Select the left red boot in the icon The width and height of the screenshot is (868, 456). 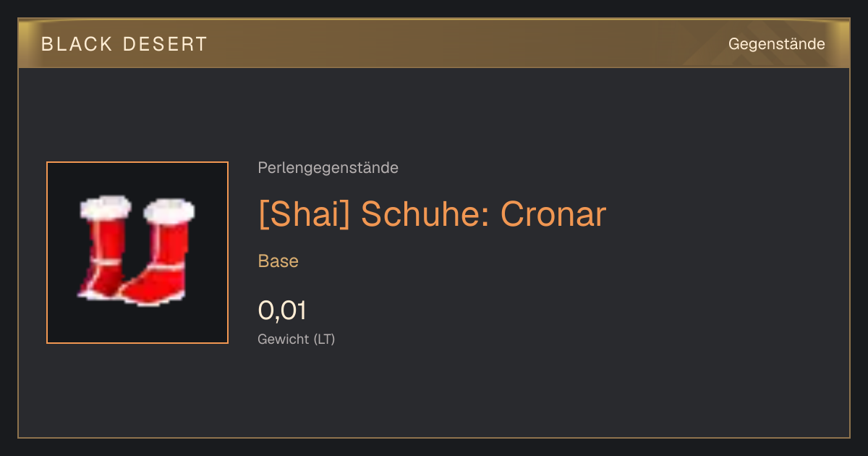(105, 246)
